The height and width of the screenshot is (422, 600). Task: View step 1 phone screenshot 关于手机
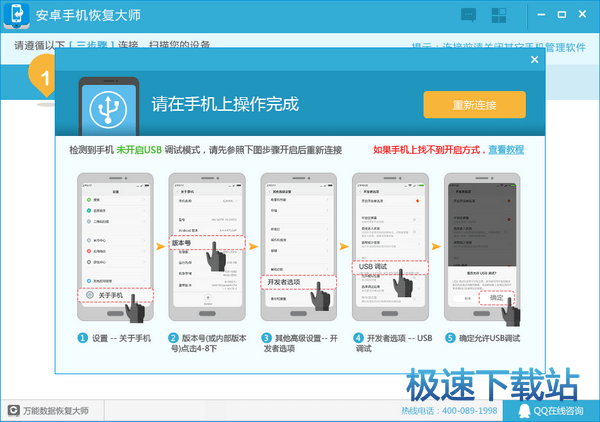tap(115, 247)
